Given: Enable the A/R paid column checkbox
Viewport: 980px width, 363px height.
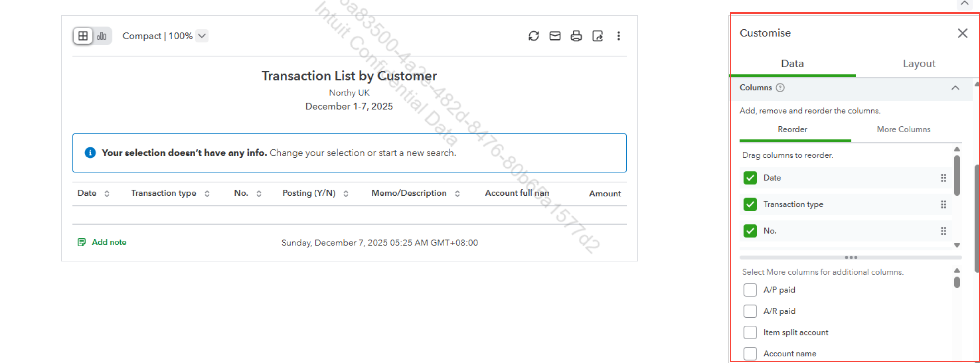Looking at the screenshot, I should pos(750,311).
